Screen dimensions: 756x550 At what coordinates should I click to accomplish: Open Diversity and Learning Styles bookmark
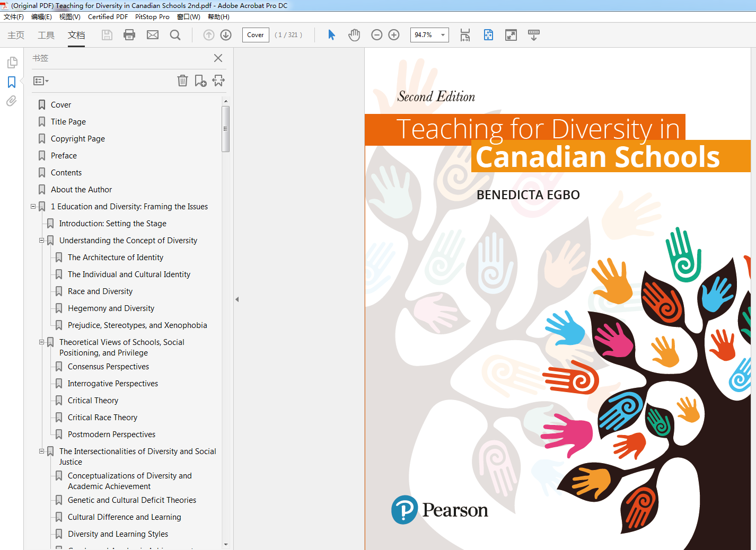coord(118,534)
